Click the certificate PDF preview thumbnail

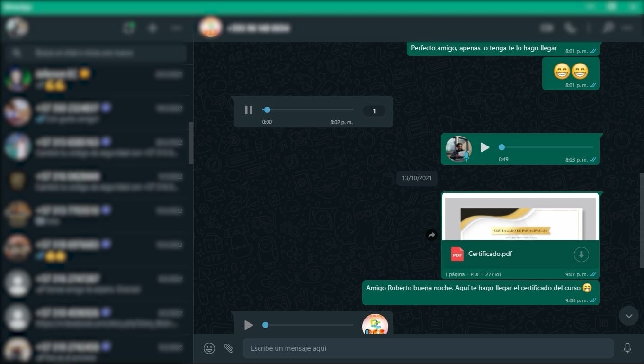(x=520, y=218)
